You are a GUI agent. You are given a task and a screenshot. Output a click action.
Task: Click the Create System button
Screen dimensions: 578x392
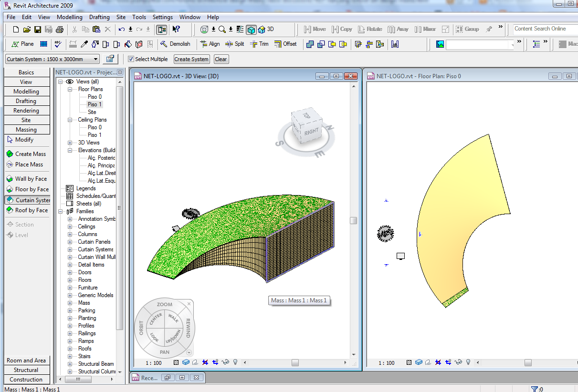(x=191, y=59)
